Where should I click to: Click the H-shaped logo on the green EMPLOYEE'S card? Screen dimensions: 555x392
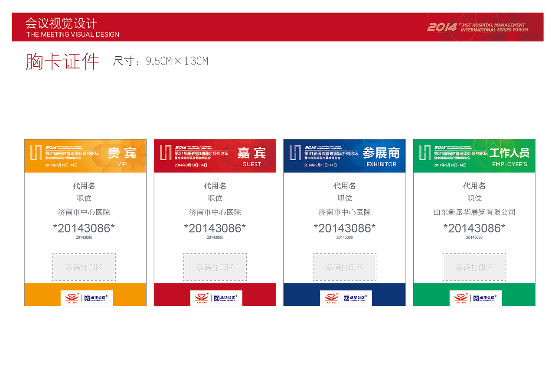pyautogui.click(x=425, y=153)
